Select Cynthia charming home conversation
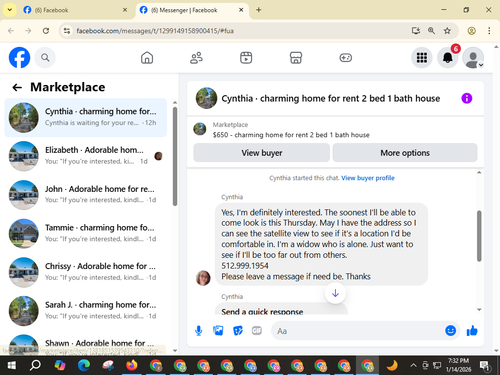500x375 pixels. 86,117
